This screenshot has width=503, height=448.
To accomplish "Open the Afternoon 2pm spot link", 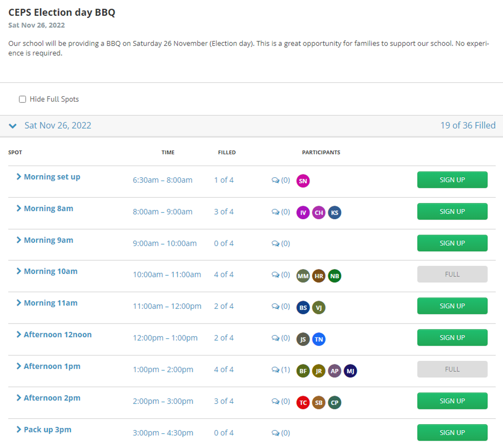I will click(x=52, y=398).
